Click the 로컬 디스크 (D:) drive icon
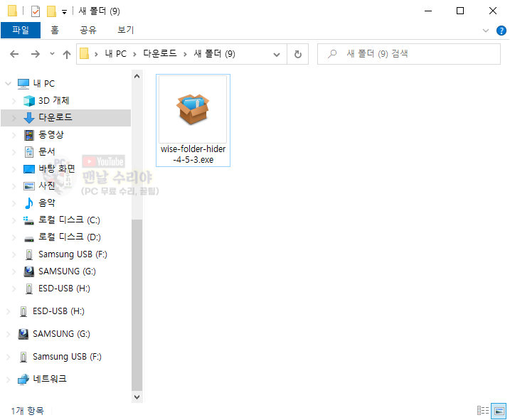 (29, 239)
